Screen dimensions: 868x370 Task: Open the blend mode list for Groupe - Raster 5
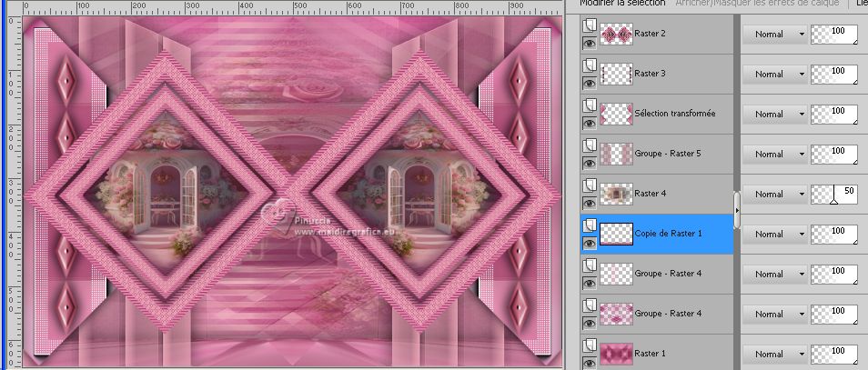tap(774, 154)
